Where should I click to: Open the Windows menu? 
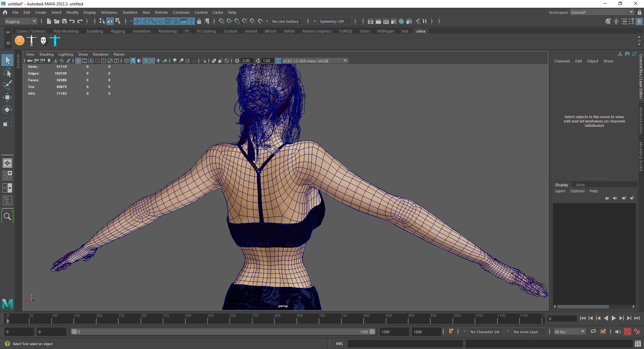click(109, 12)
